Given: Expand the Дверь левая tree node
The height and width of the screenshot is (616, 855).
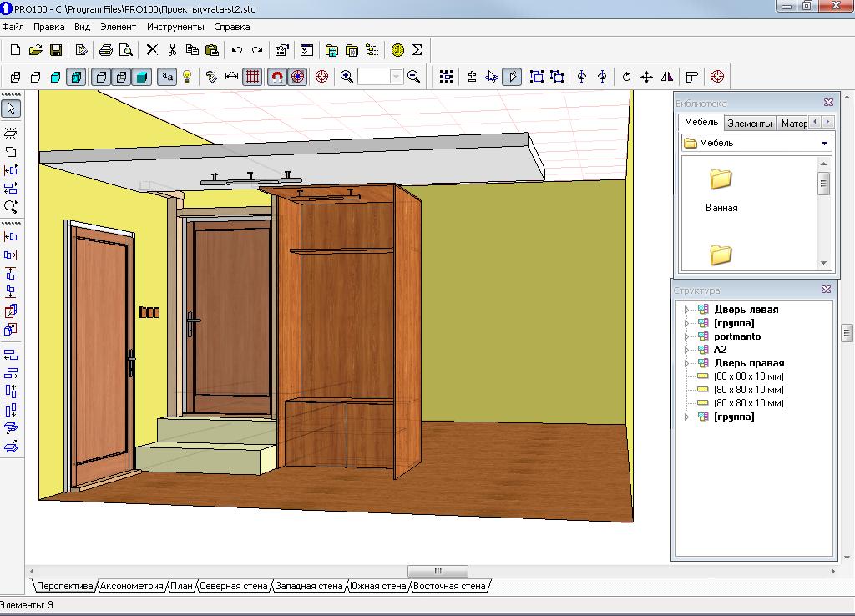Looking at the screenshot, I should click(x=687, y=310).
